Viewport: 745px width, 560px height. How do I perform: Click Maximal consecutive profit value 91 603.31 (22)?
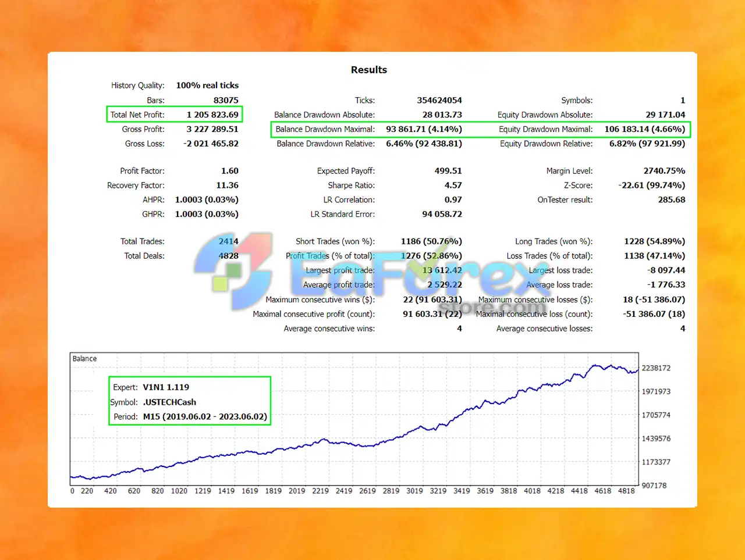[x=432, y=314]
